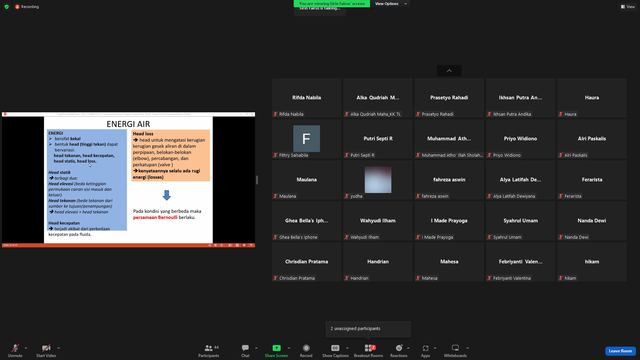Click Alri Paskalis participant tile
Screen dimensions: 640x360
click(592, 139)
